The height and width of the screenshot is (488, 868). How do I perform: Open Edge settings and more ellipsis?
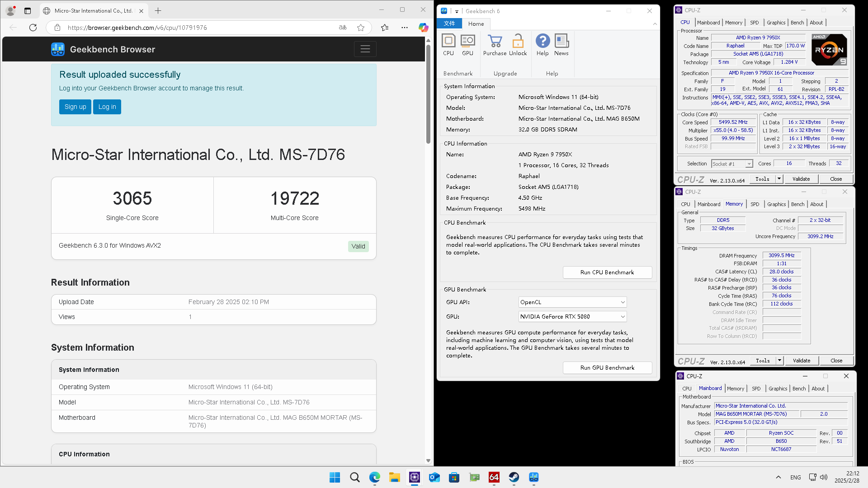pos(405,28)
